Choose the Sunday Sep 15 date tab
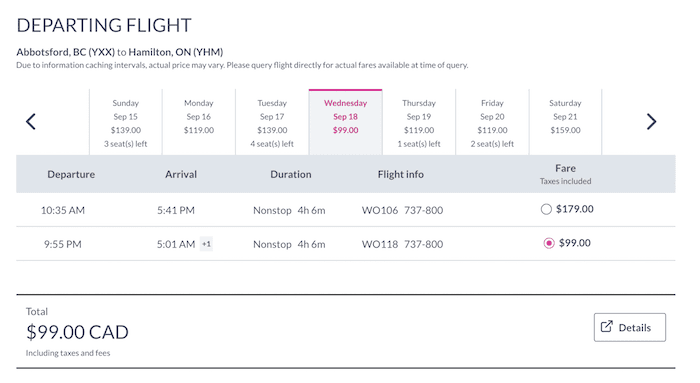The height and width of the screenshot is (383, 700). (x=125, y=122)
